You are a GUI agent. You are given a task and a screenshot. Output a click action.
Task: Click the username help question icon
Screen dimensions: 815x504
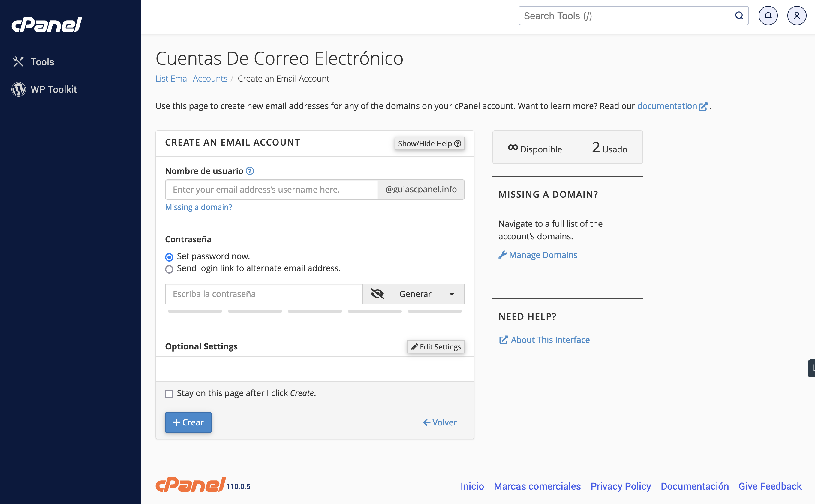(x=250, y=171)
